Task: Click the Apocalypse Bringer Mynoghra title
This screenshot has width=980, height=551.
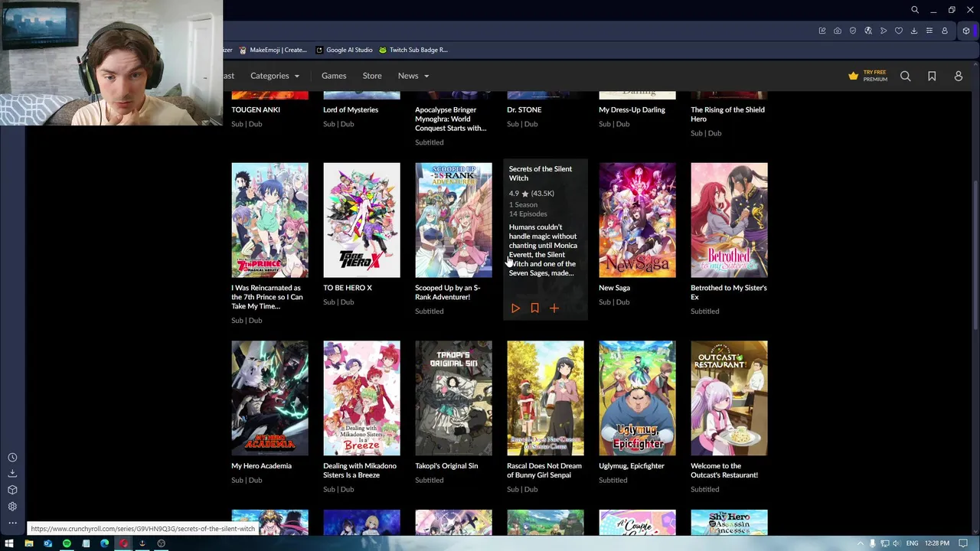Action: click(451, 119)
